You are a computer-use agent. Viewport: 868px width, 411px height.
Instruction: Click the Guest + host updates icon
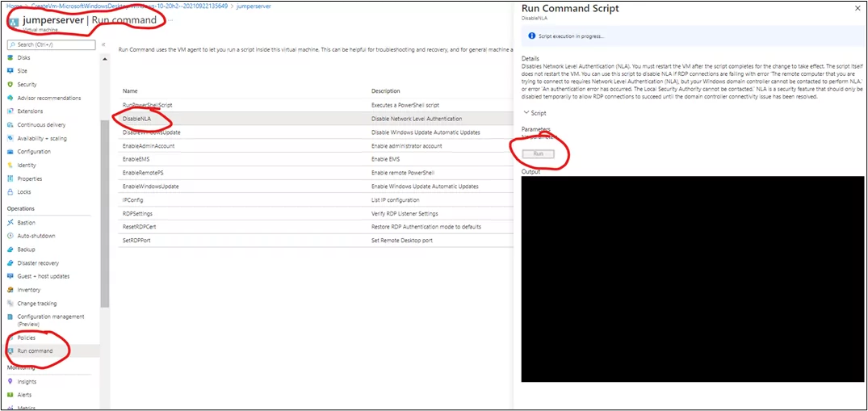point(10,276)
